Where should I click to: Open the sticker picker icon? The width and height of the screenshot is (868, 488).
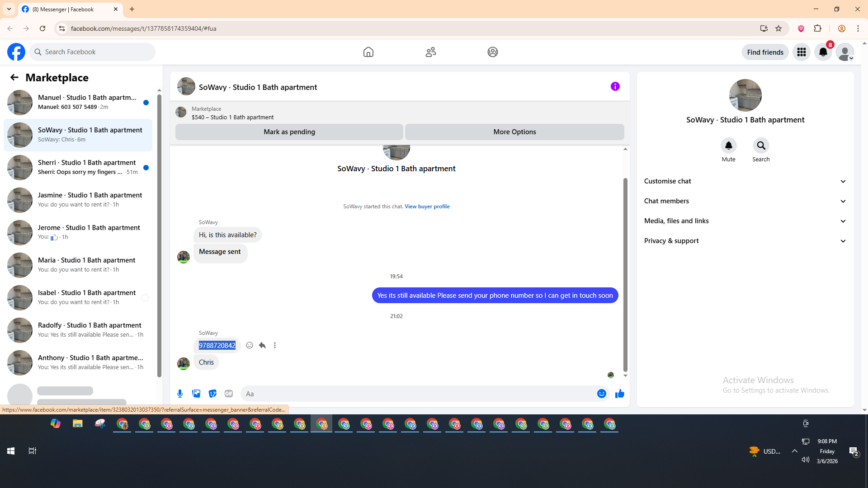[212, 394]
